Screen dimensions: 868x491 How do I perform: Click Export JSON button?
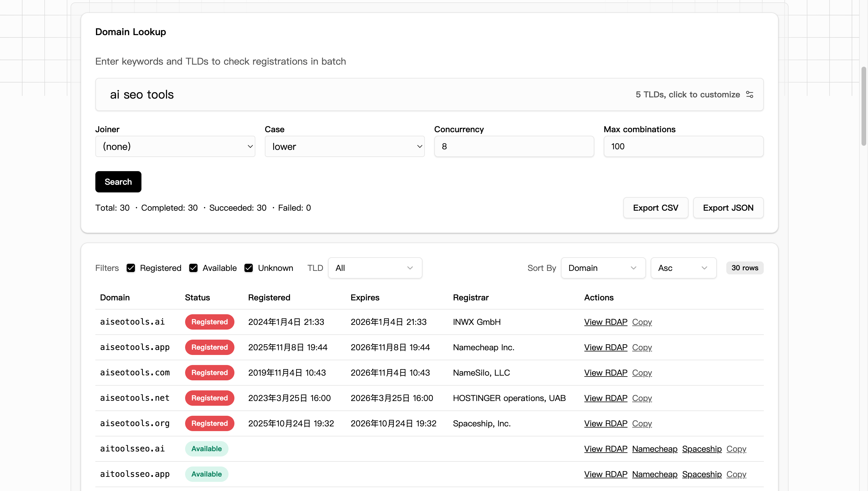pos(728,208)
